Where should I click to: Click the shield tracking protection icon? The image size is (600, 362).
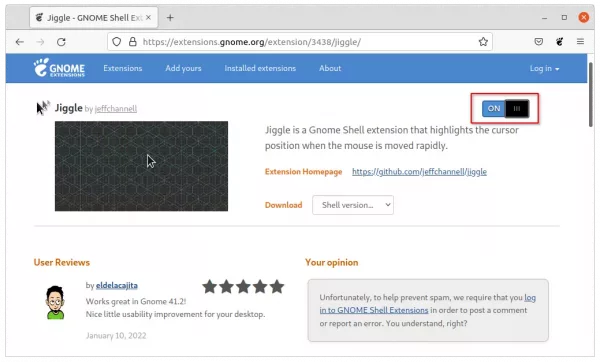[x=117, y=42]
